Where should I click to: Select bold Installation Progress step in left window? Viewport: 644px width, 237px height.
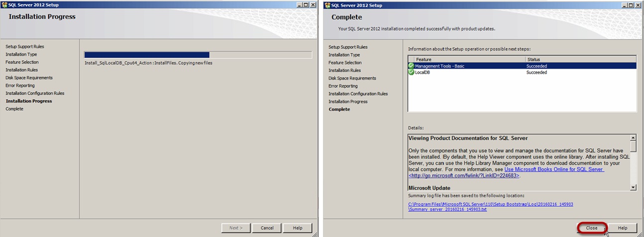pyautogui.click(x=29, y=101)
